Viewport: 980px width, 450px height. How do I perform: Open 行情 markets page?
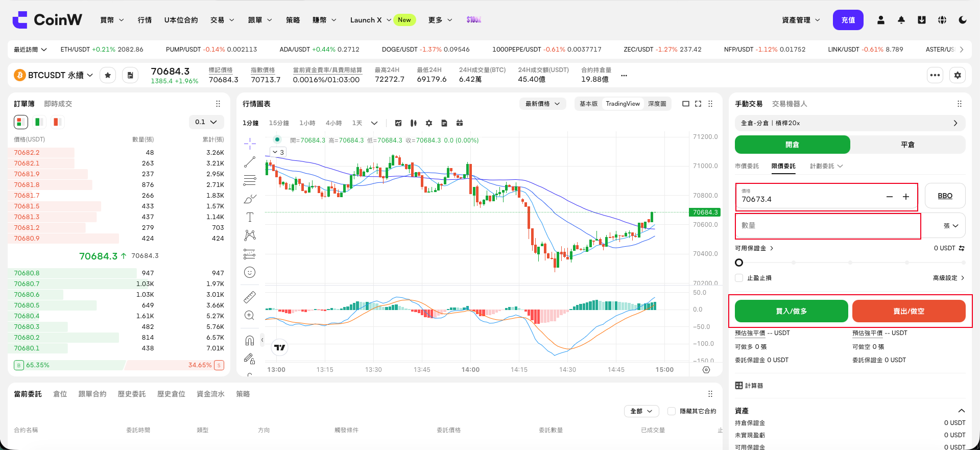(x=145, y=20)
